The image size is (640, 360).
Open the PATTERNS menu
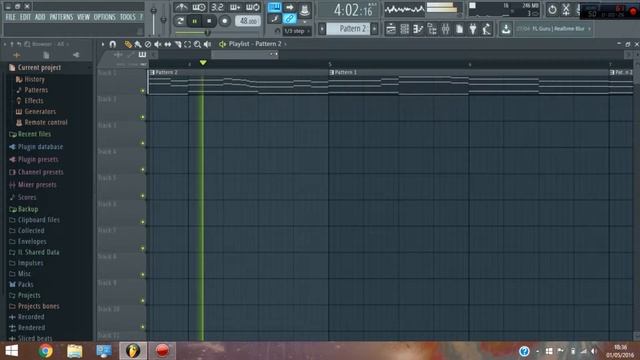(61, 17)
